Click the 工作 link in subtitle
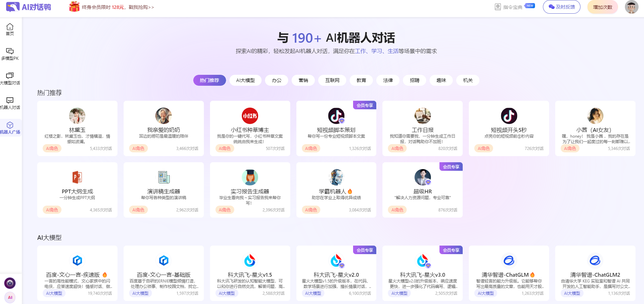 [x=361, y=51]
